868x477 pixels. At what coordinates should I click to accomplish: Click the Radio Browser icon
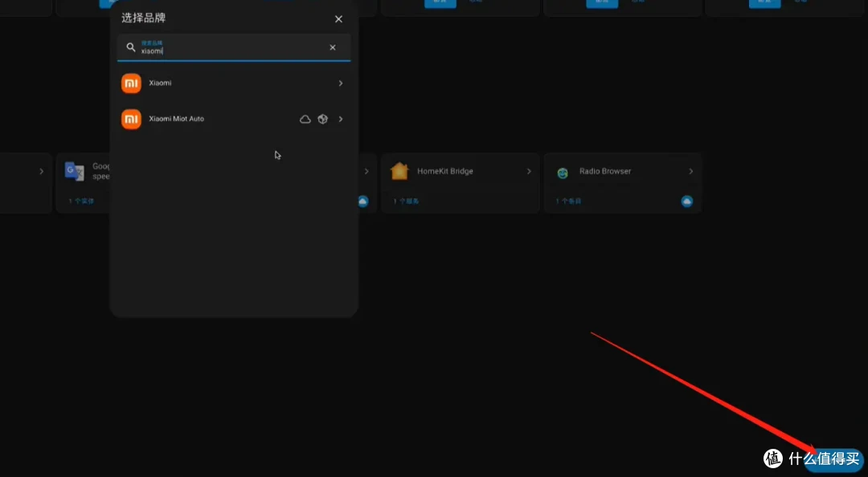563,173
